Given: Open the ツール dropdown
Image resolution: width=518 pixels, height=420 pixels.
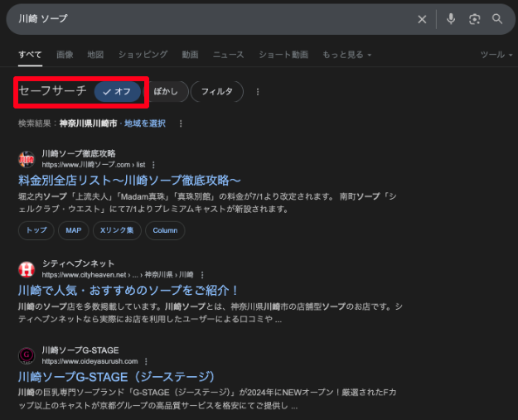Looking at the screenshot, I should (496, 55).
